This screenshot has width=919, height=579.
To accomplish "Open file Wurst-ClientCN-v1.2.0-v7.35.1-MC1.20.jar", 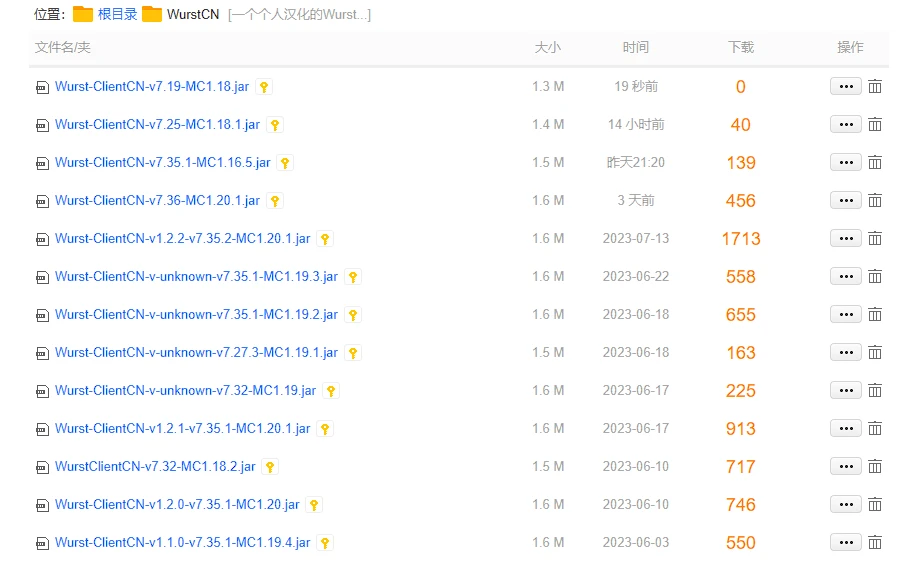I will point(177,505).
